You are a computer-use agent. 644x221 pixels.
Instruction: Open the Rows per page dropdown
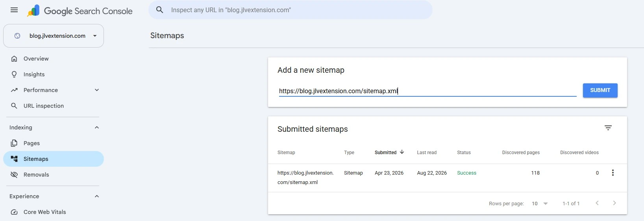(540, 204)
